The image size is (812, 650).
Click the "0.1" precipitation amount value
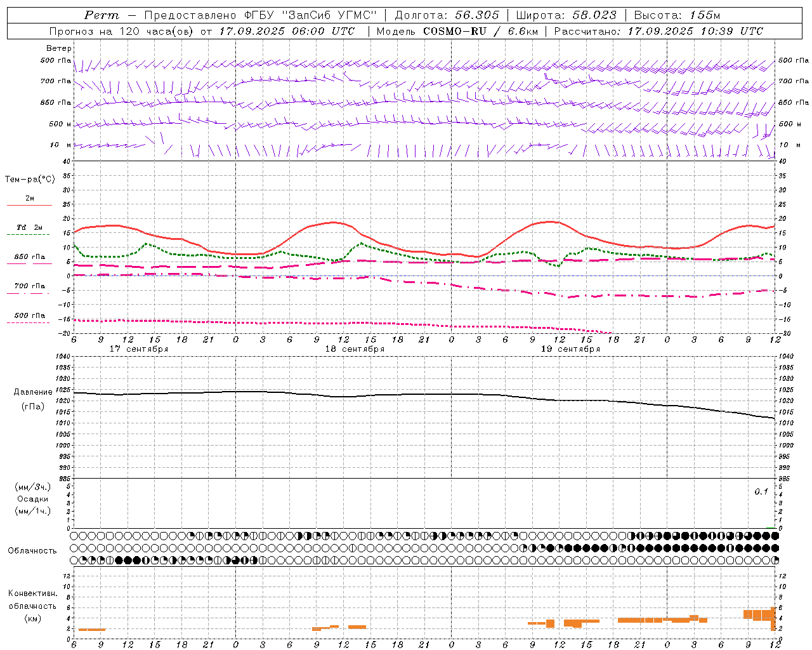pyautogui.click(x=761, y=492)
